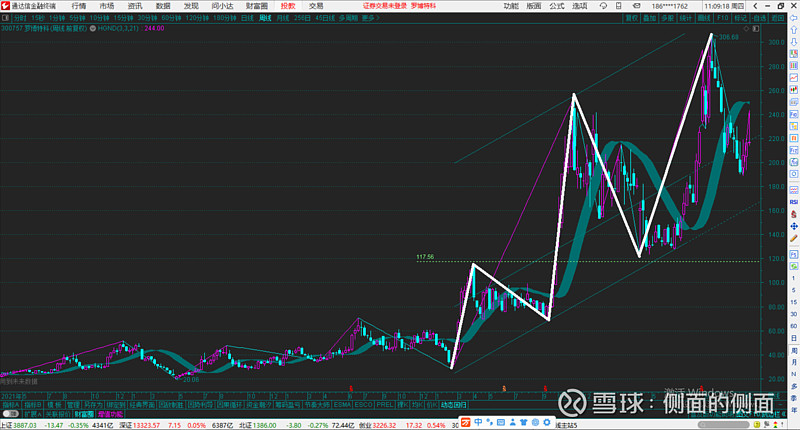Viewport: 800px width, 430px height.
Task: Open the 发现 menu
Action: click(191, 6)
